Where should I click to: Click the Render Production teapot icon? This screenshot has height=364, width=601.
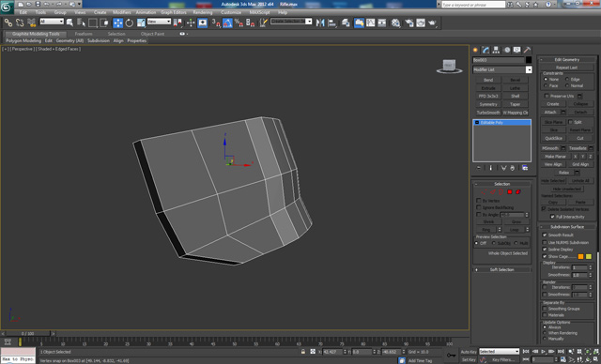click(432, 23)
